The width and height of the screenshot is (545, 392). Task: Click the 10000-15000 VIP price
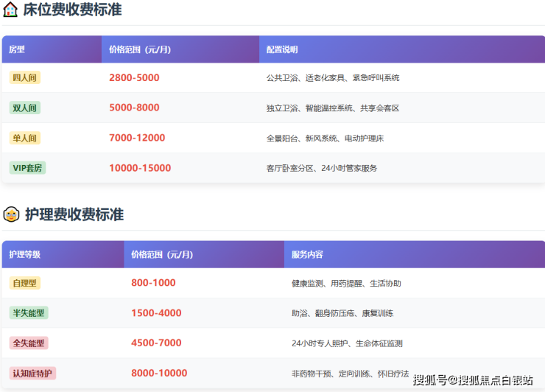[140, 168]
